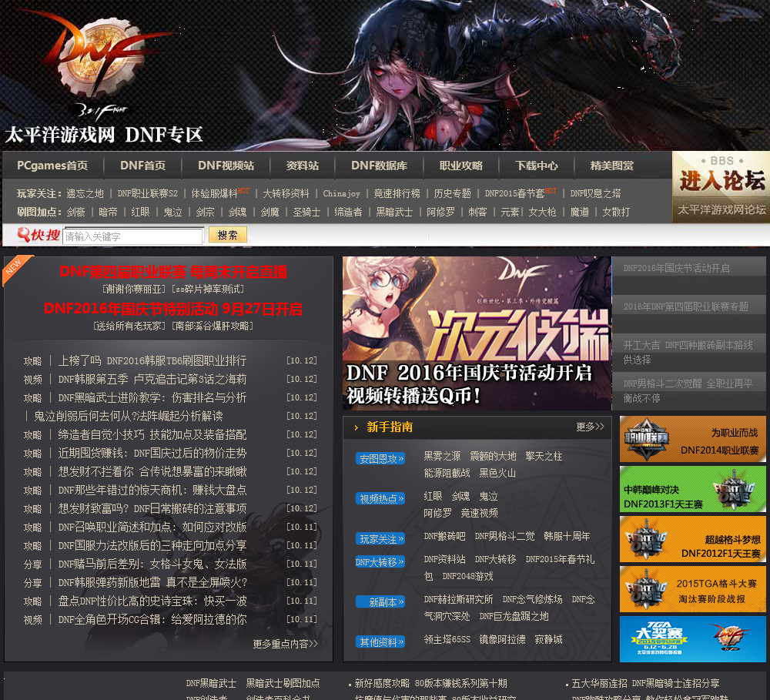
Task: Open article 想发财致富吗? DNF日常搬砖的注意事项
Action: click(152, 508)
